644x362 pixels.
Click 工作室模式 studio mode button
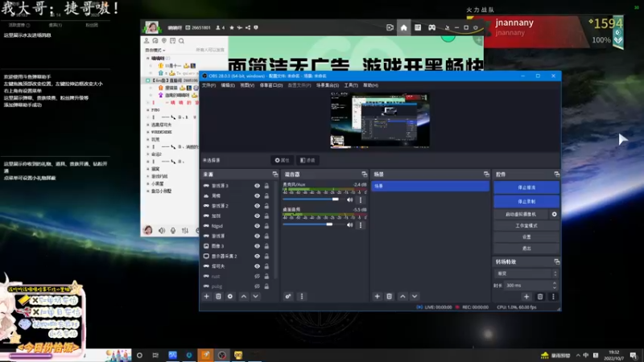coord(526,226)
